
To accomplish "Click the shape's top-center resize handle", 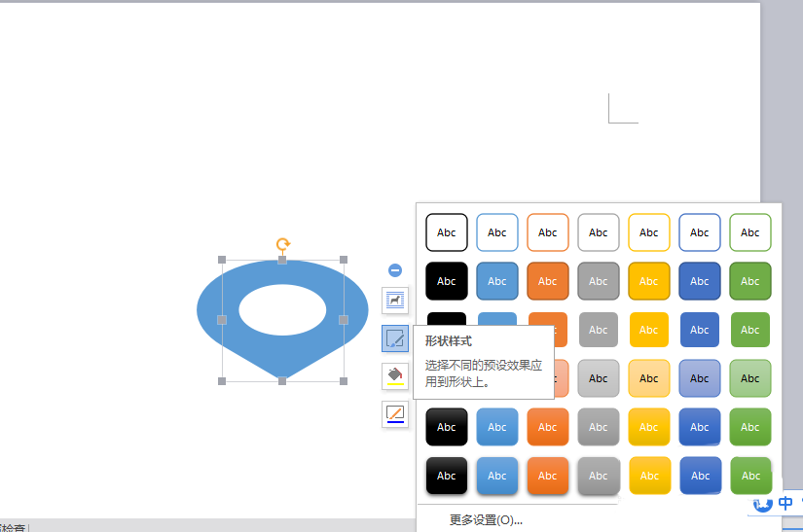I will [282, 261].
